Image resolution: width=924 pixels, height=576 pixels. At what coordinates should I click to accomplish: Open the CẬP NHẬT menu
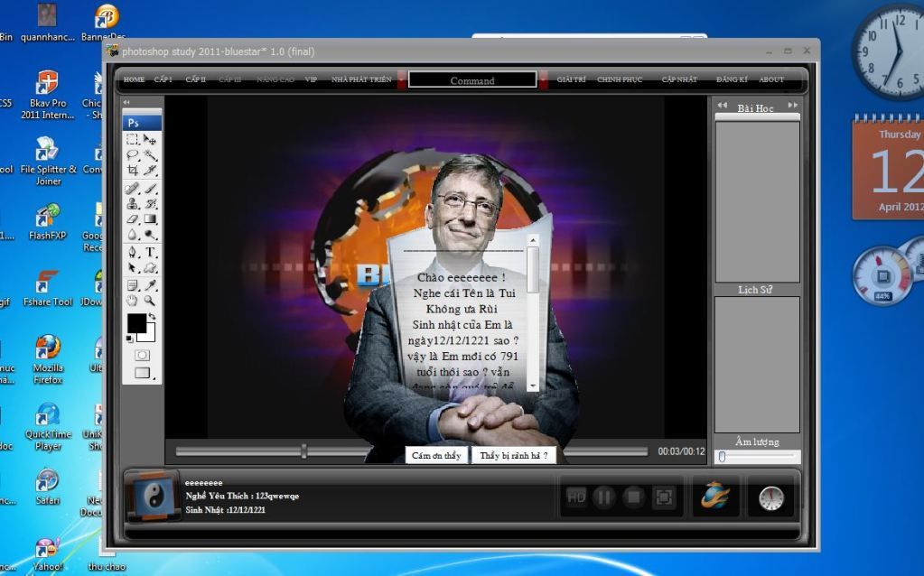pyautogui.click(x=679, y=79)
